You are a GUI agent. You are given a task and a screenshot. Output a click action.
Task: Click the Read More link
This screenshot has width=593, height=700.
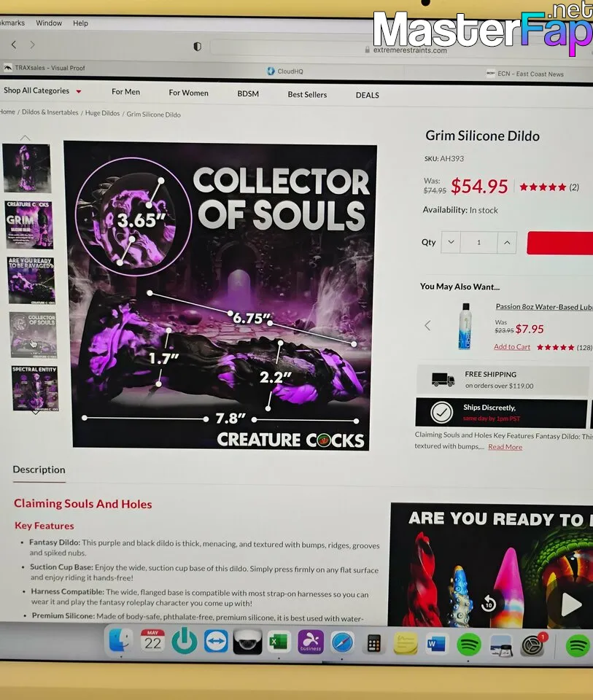[505, 447]
